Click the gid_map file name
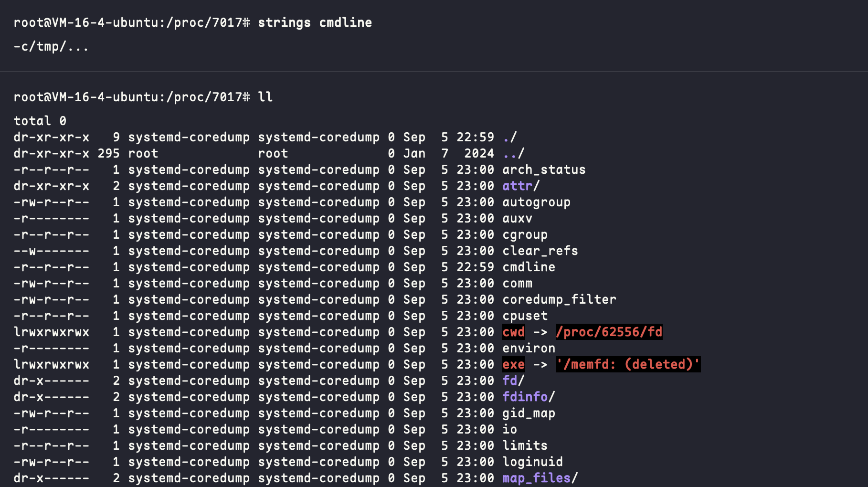Image resolution: width=868 pixels, height=487 pixels. point(529,413)
